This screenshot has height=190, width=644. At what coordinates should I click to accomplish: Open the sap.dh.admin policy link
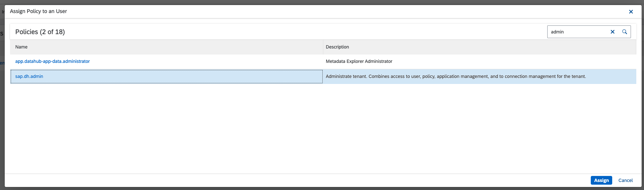click(29, 76)
